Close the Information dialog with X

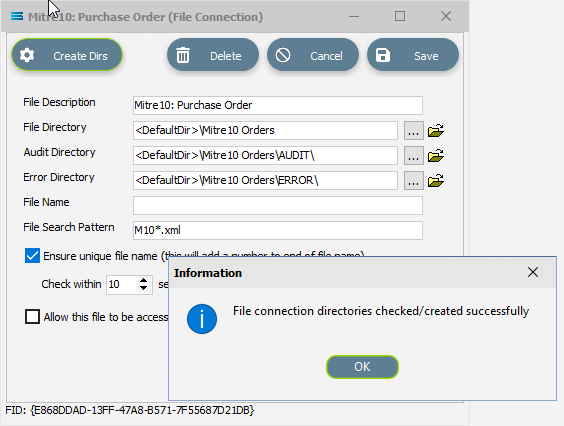click(x=533, y=272)
